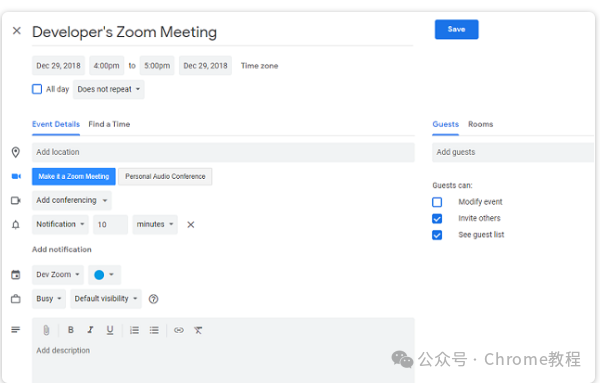This screenshot has height=383, width=600.
Task: Click the briefcase availability icon
Action: 16,299
